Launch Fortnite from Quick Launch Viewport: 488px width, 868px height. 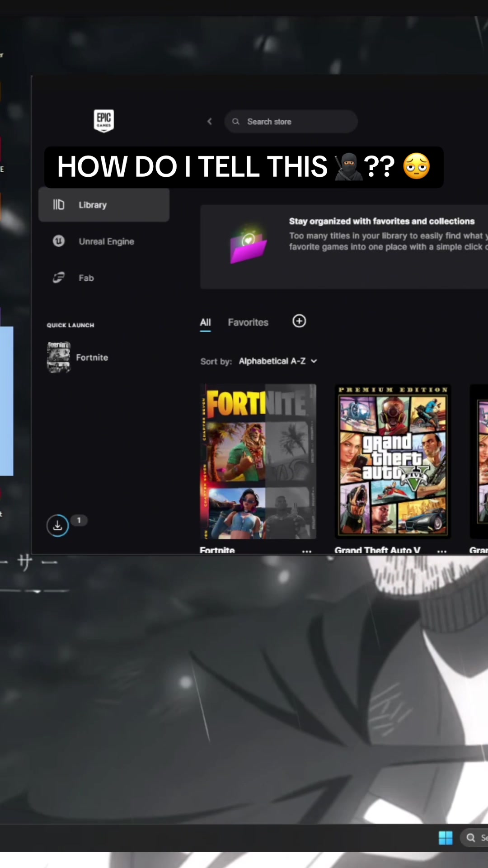point(92,357)
